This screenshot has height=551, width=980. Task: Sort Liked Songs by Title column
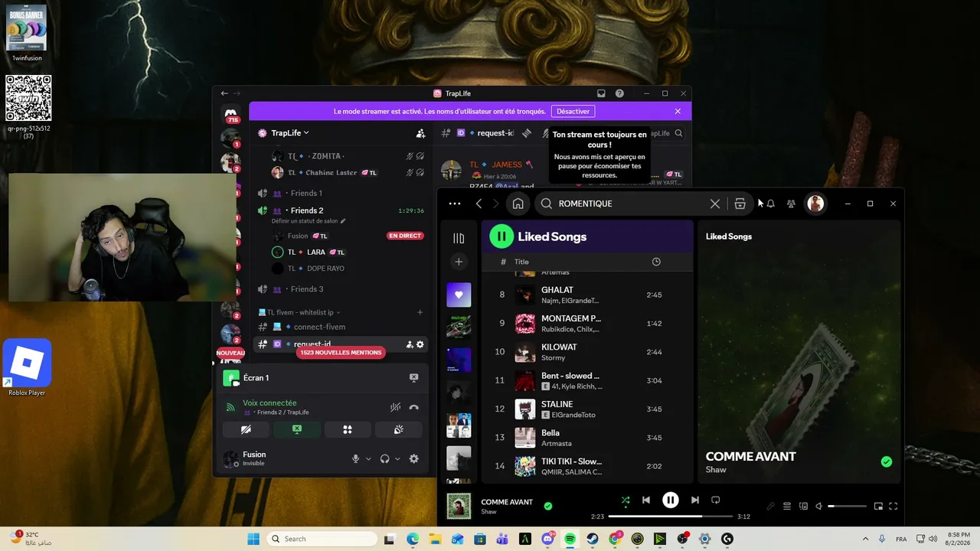(521, 262)
